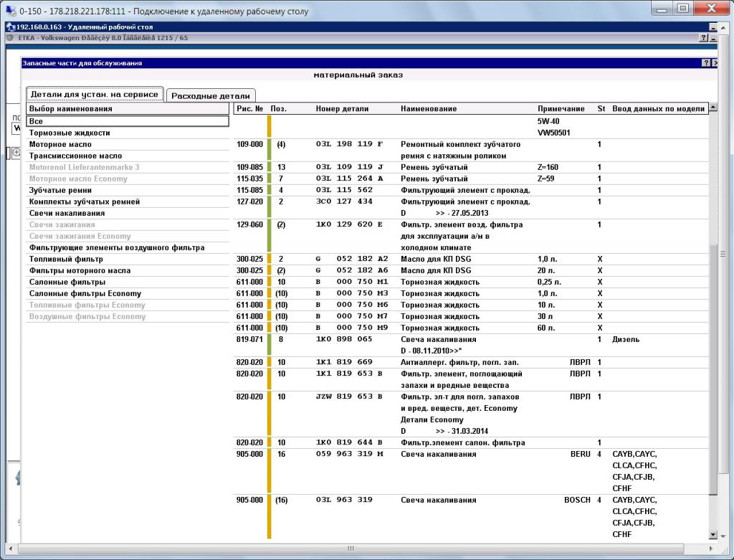Click the greyed 'Воздушные фильтры Economy' entry
The image size is (734, 560).
coord(128,316)
